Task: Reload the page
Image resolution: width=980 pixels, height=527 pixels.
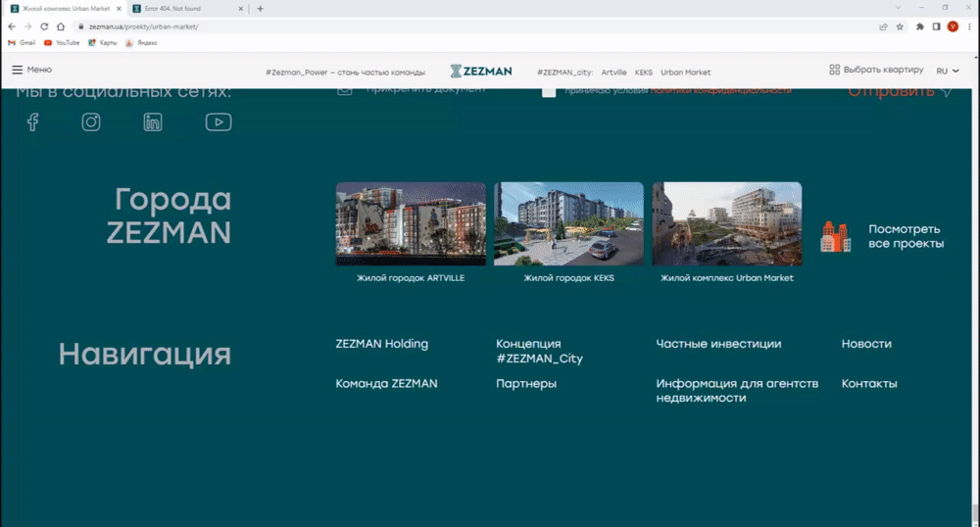Action: [x=44, y=26]
